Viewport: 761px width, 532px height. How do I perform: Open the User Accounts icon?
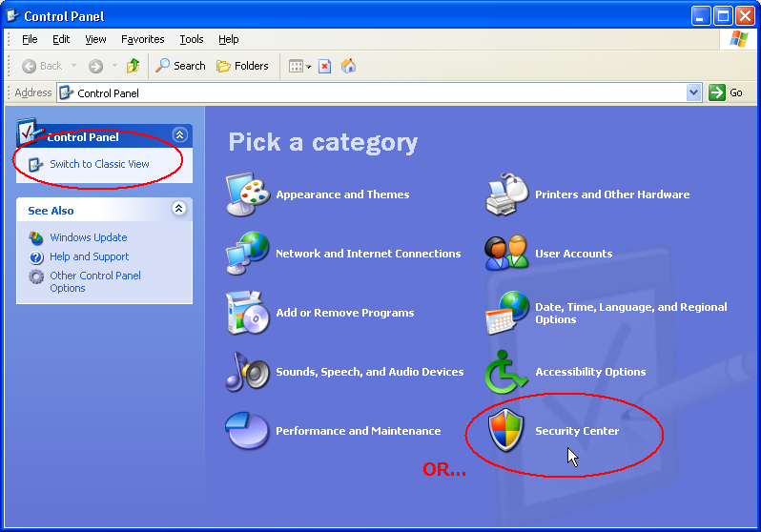(x=506, y=253)
